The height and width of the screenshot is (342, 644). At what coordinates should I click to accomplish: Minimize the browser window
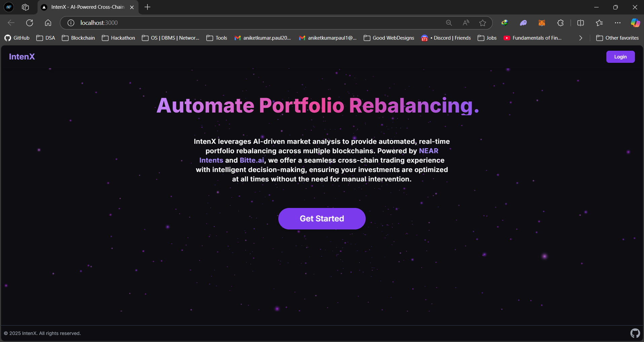[x=596, y=7]
